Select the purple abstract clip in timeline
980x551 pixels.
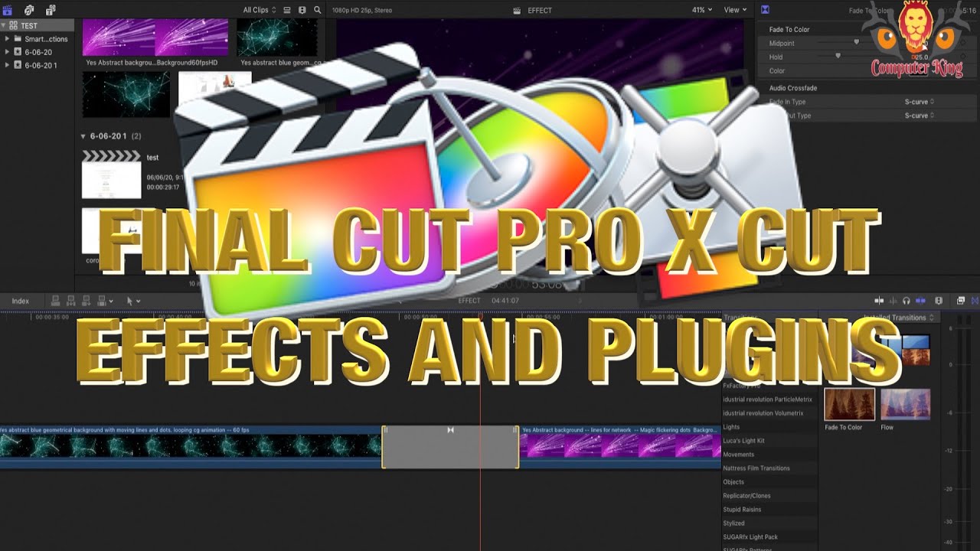[619, 447]
